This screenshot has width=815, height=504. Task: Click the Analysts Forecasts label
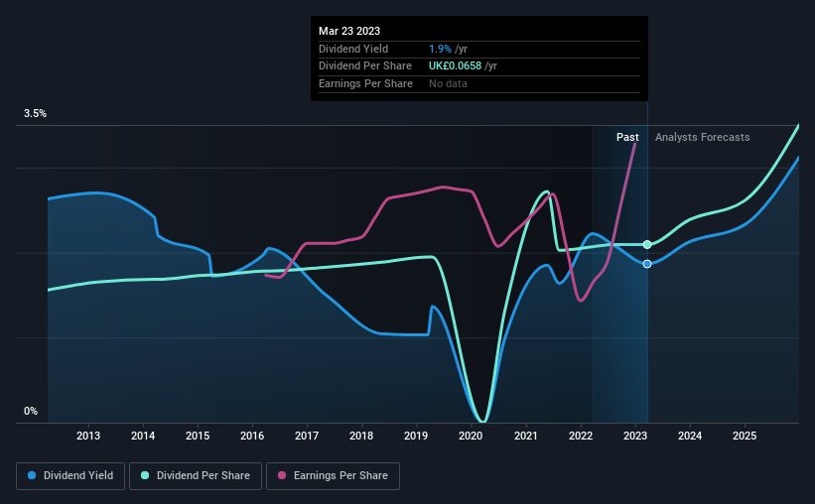point(702,137)
